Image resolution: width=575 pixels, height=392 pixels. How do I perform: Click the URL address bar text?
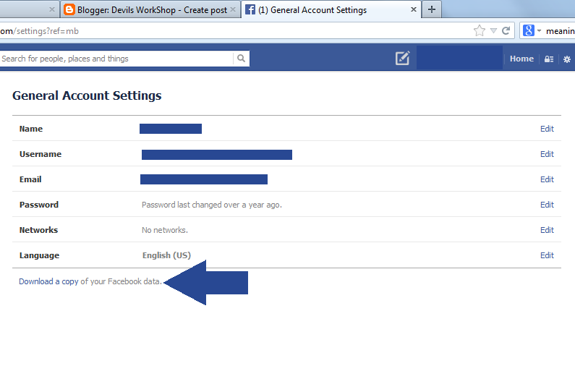click(40, 31)
